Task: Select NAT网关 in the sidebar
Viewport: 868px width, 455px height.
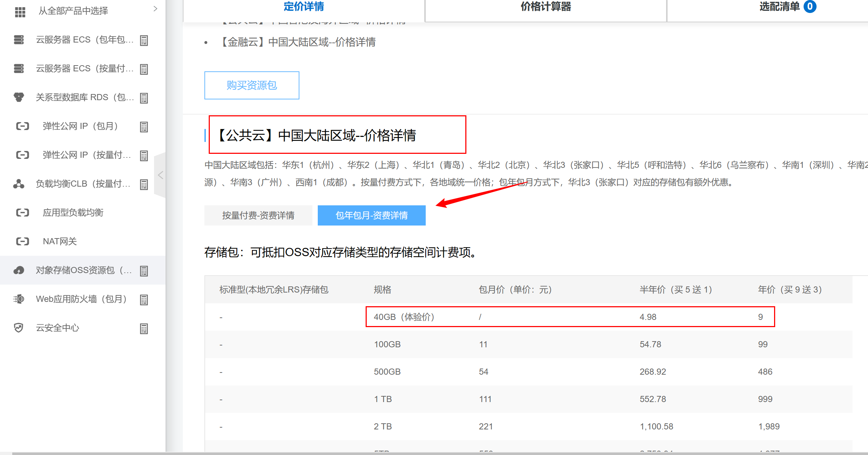Action: [60, 241]
